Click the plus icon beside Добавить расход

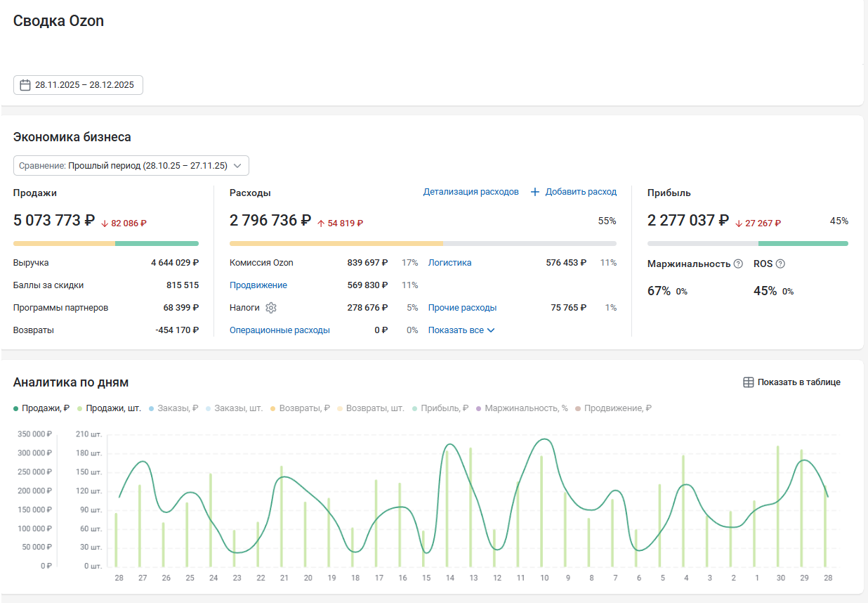(x=535, y=192)
